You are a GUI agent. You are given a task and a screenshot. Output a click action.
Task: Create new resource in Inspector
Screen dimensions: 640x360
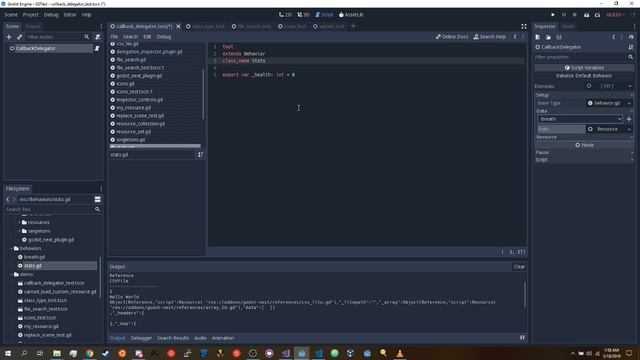tap(538, 37)
